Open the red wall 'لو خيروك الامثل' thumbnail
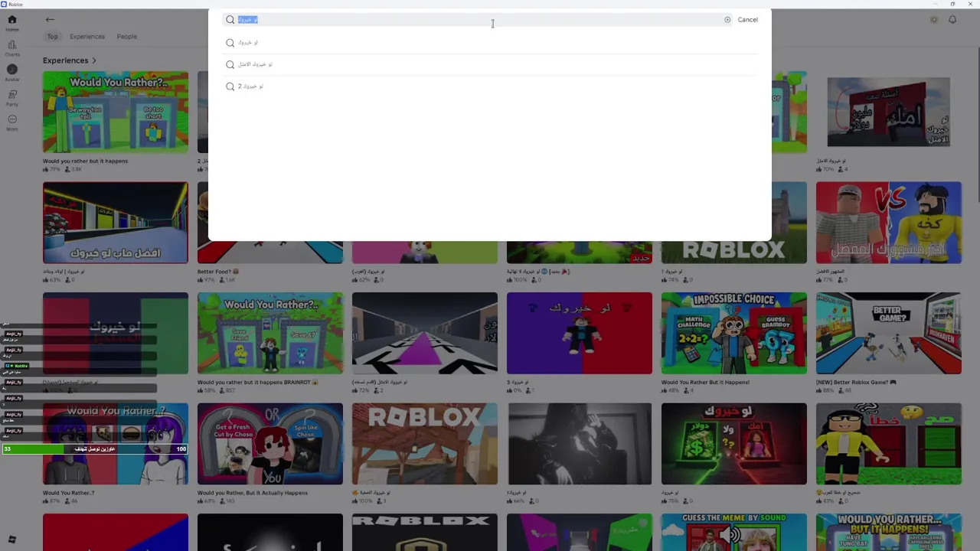Viewport: 980px width, 551px height. coord(889,112)
